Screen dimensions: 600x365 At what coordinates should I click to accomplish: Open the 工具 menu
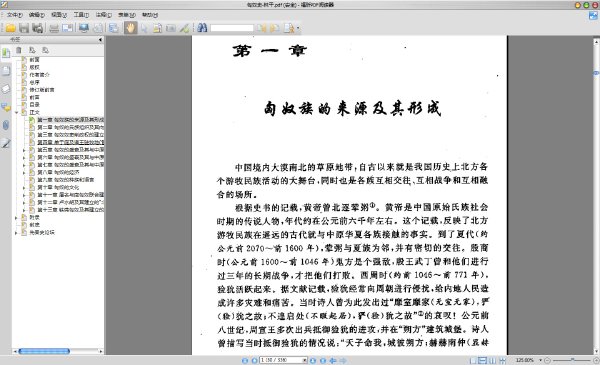click(x=81, y=15)
